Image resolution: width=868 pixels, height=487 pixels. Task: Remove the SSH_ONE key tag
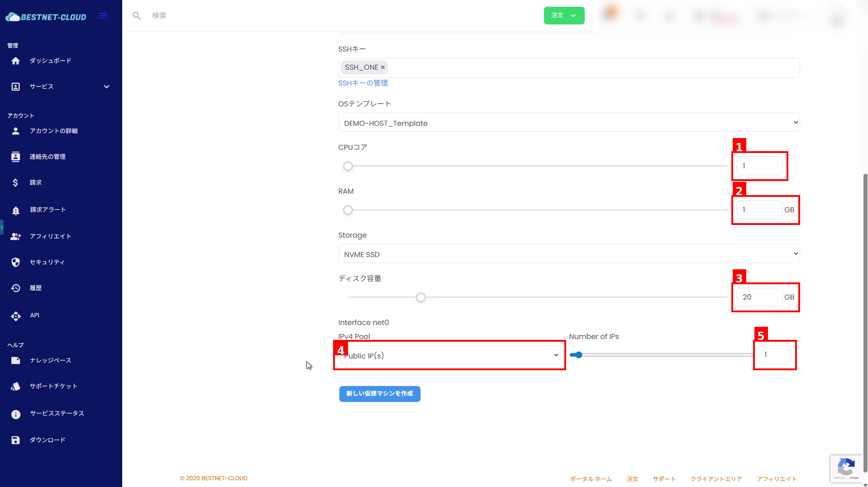point(383,67)
